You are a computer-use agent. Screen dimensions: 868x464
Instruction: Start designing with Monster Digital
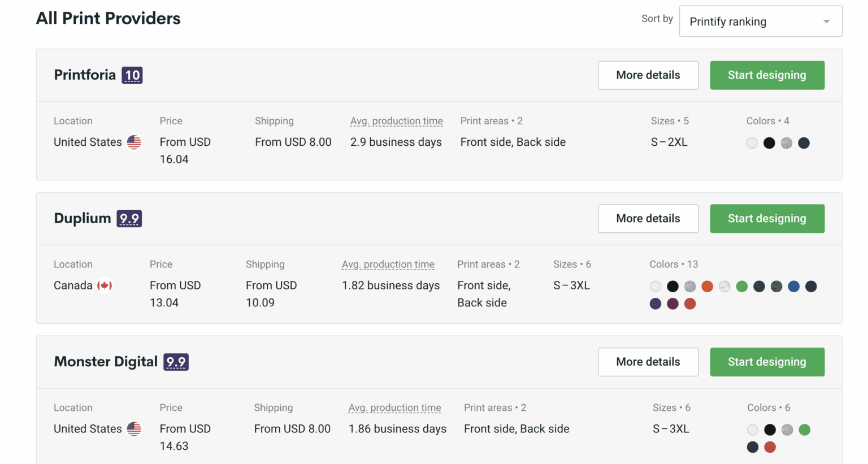click(x=767, y=362)
